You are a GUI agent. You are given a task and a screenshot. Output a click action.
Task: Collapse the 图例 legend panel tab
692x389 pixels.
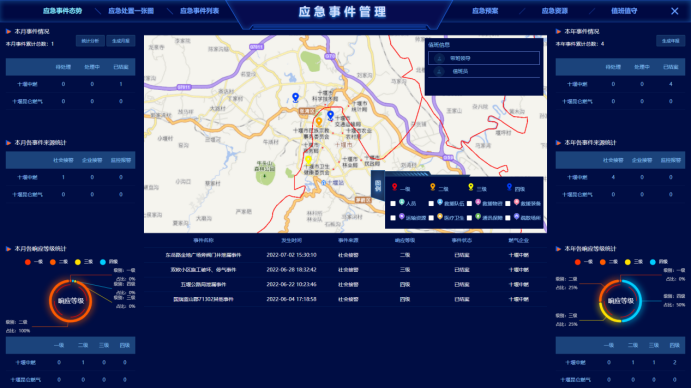(378, 185)
